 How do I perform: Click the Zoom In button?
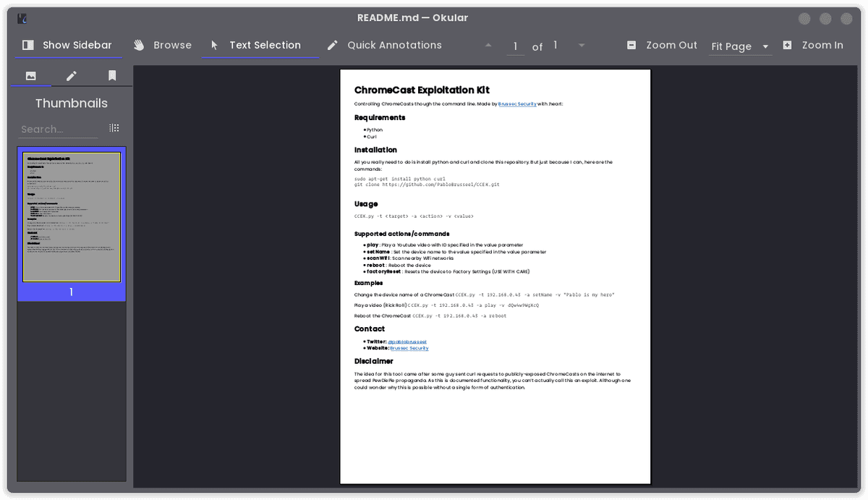coord(812,45)
